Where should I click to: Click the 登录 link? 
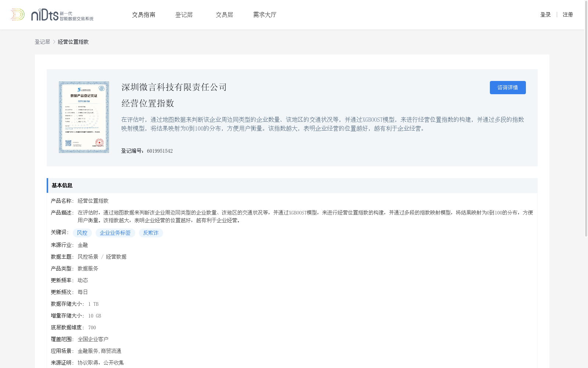pos(545,15)
